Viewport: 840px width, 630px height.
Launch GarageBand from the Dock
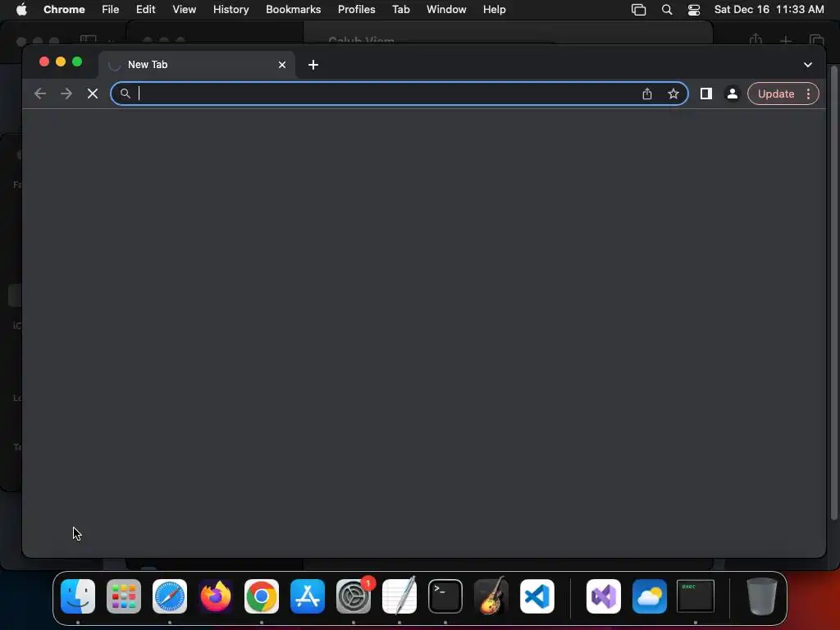point(491,596)
